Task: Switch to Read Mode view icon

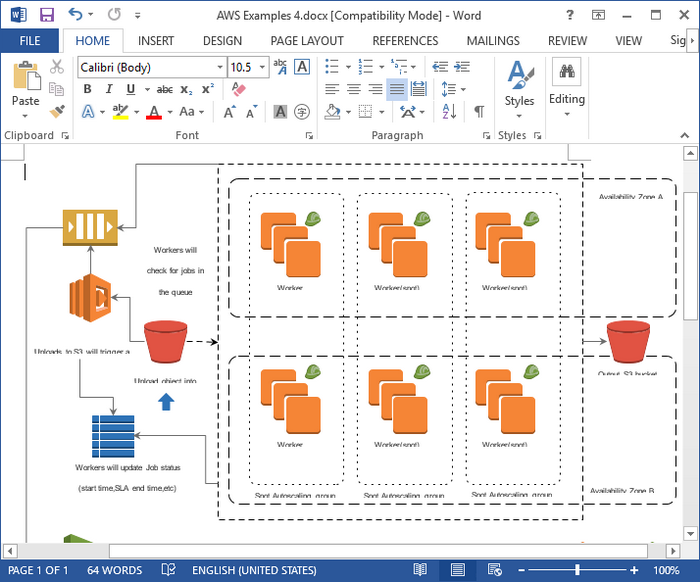Action: coord(420,570)
